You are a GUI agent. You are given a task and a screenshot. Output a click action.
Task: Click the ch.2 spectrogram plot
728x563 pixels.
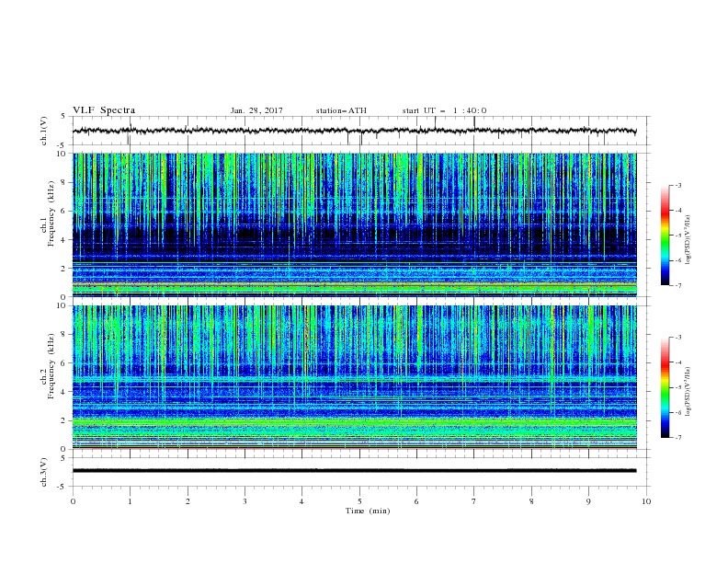click(355, 377)
